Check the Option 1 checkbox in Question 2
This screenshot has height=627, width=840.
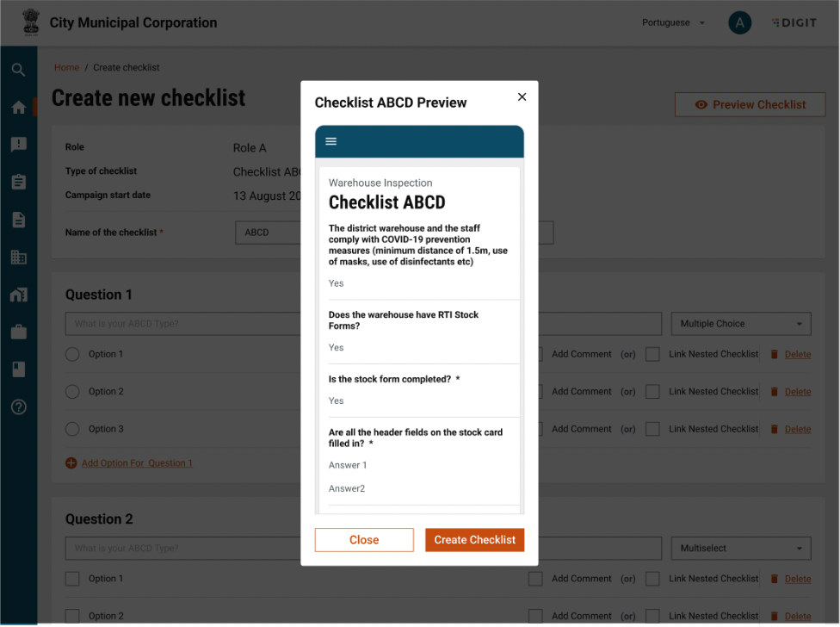pos(72,579)
